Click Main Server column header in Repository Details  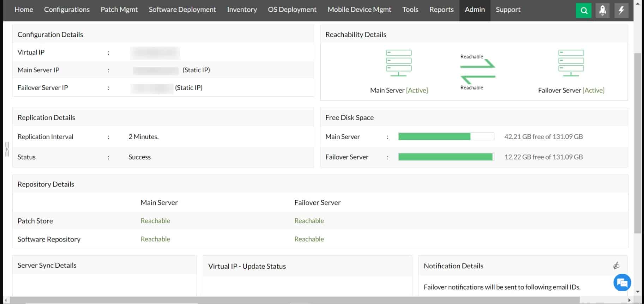(x=159, y=203)
